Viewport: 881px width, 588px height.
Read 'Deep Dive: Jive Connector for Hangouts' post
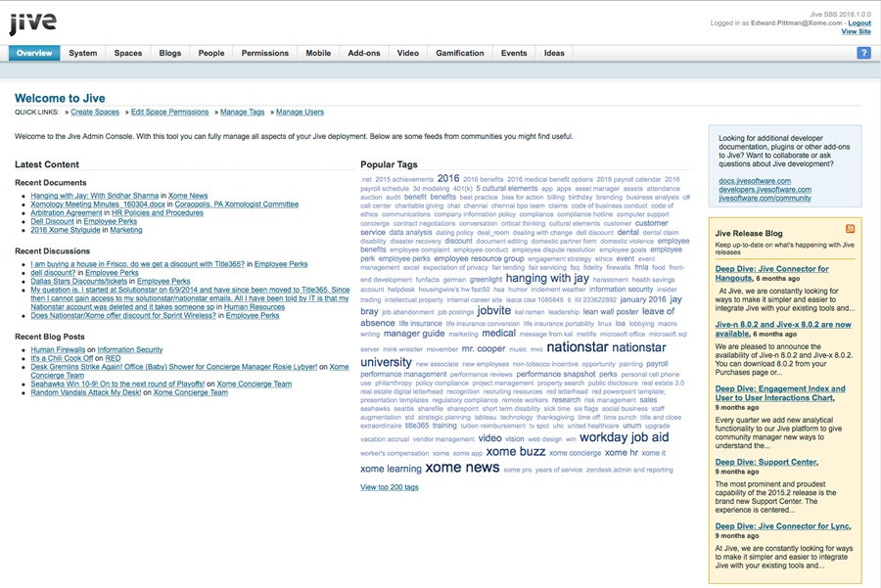click(771, 273)
